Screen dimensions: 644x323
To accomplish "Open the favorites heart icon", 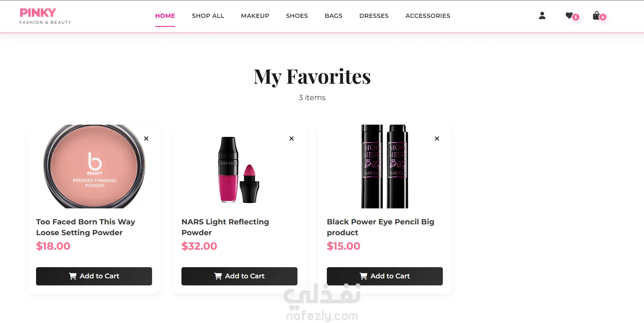I will point(571,16).
